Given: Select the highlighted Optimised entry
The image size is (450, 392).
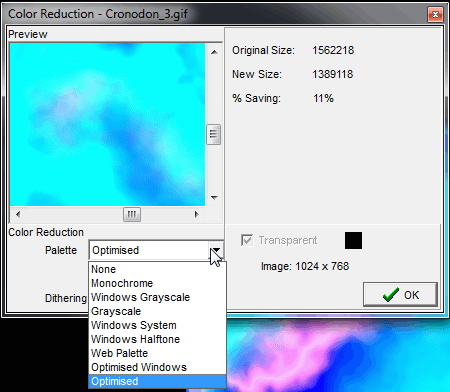Looking at the screenshot, I should click(x=157, y=381).
